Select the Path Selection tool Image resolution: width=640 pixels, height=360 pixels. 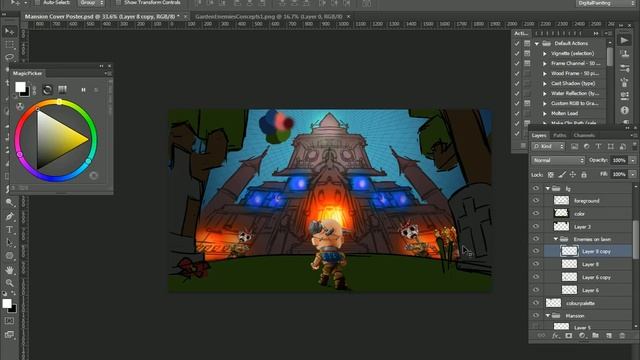point(9,243)
